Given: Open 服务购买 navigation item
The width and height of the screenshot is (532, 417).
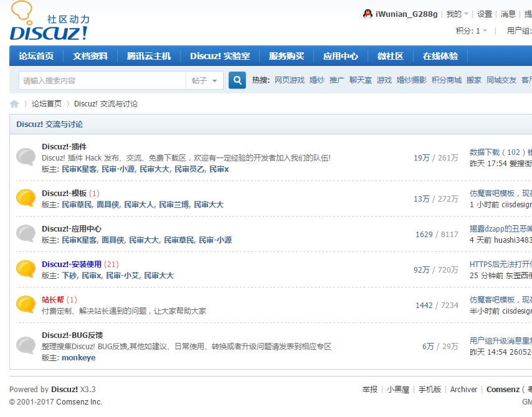Looking at the screenshot, I should (x=287, y=56).
